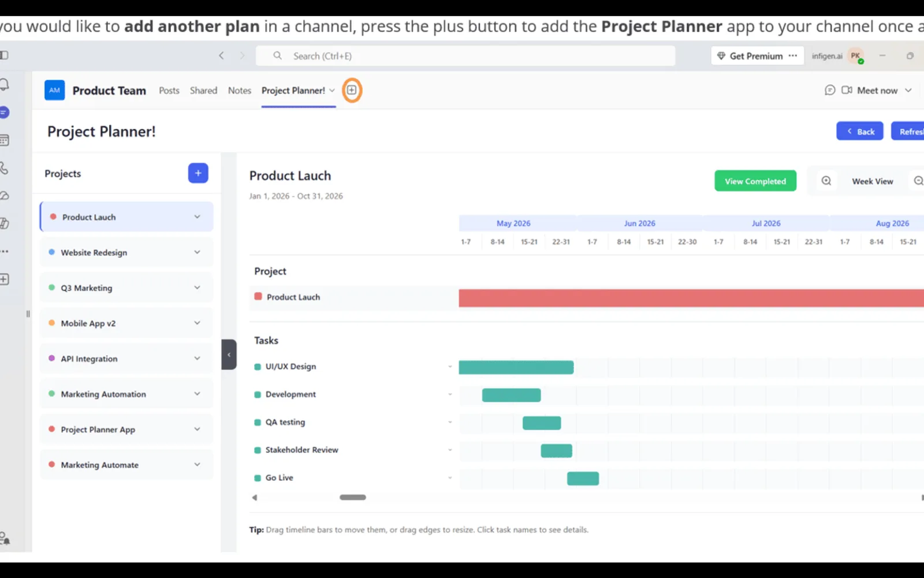The height and width of the screenshot is (578, 924).
Task: Open the Stakeholder Review task name
Action: [x=301, y=450]
